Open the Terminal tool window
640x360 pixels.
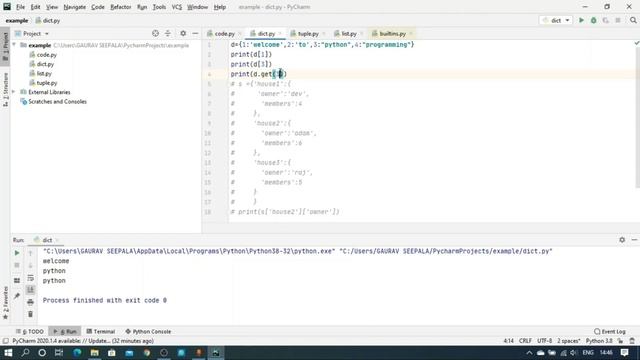click(x=100, y=331)
